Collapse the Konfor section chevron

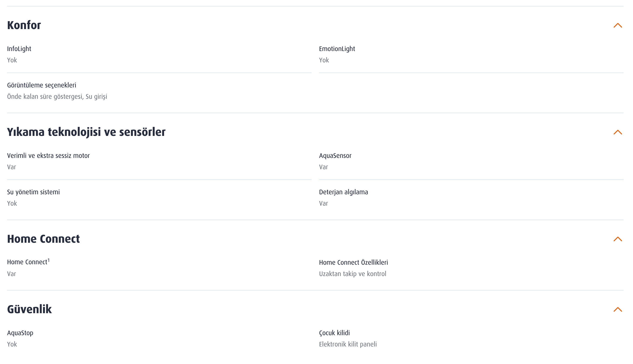617,26
